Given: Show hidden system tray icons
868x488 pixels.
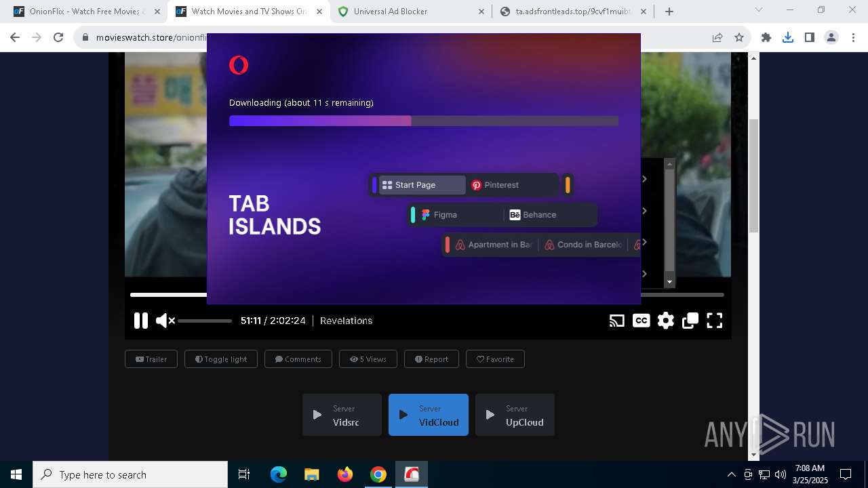Looking at the screenshot, I should (731, 474).
